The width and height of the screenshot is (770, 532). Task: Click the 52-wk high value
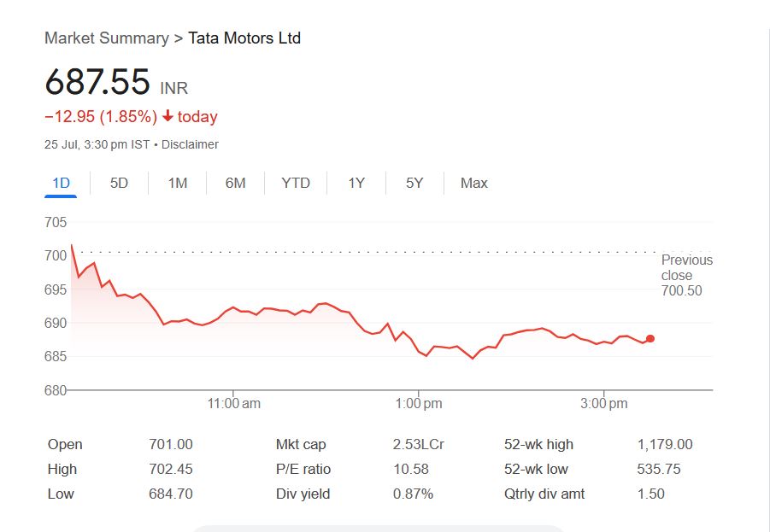664,444
